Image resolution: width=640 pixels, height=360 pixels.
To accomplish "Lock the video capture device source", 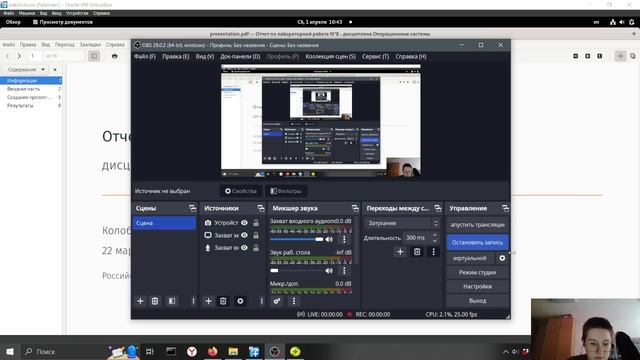I will [256, 222].
